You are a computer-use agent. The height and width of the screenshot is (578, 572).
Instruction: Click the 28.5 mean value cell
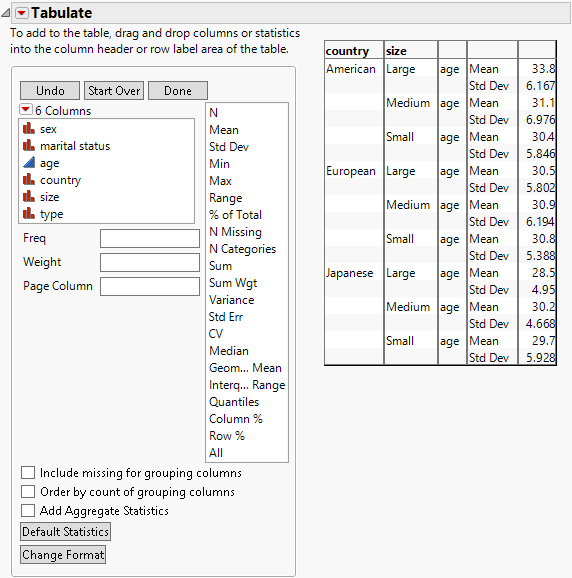pyautogui.click(x=543, y=273)
